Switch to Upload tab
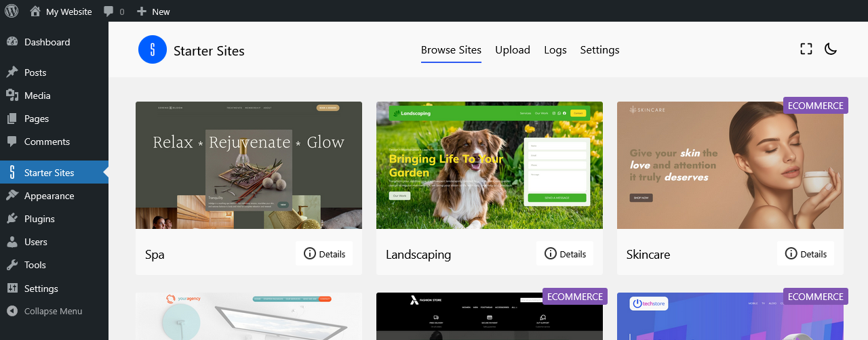Image resolution: width=868 pixels, height=340 pixels. coord(513,49)
